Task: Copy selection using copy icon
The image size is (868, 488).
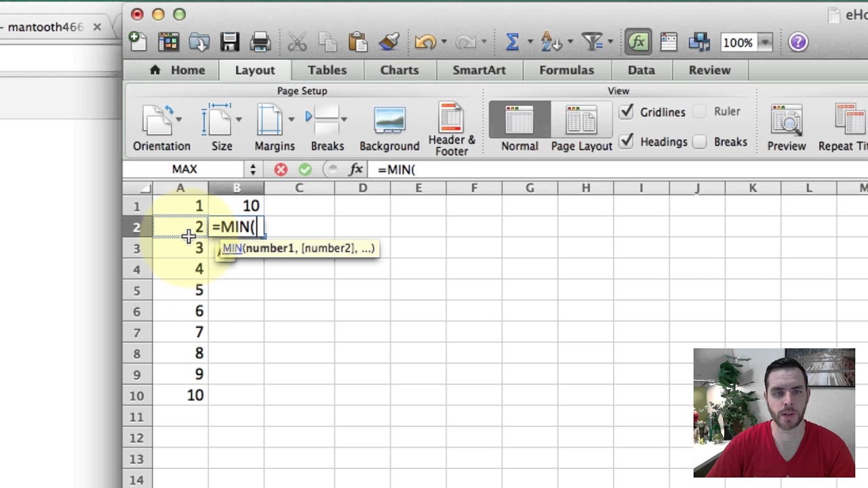Action: [328, 42]
